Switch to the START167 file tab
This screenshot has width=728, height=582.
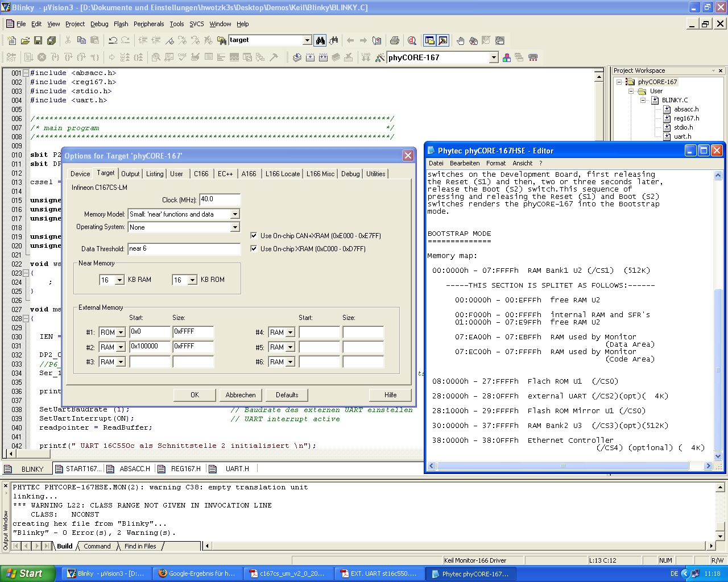(x=77, y=469)
